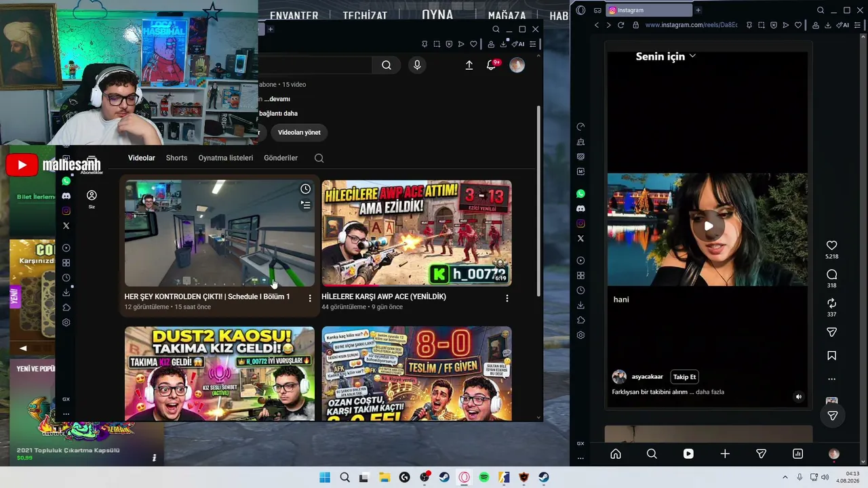868x488 pixels.
Task: Open Reels in Instagram's bottom navigation
Action: pos(688,454)
